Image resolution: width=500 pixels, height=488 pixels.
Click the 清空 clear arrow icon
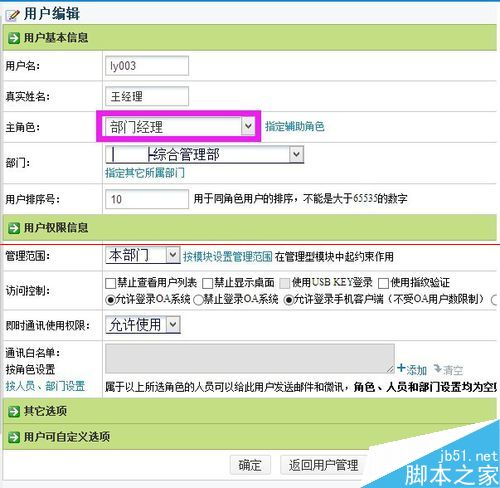pos(438,369)
